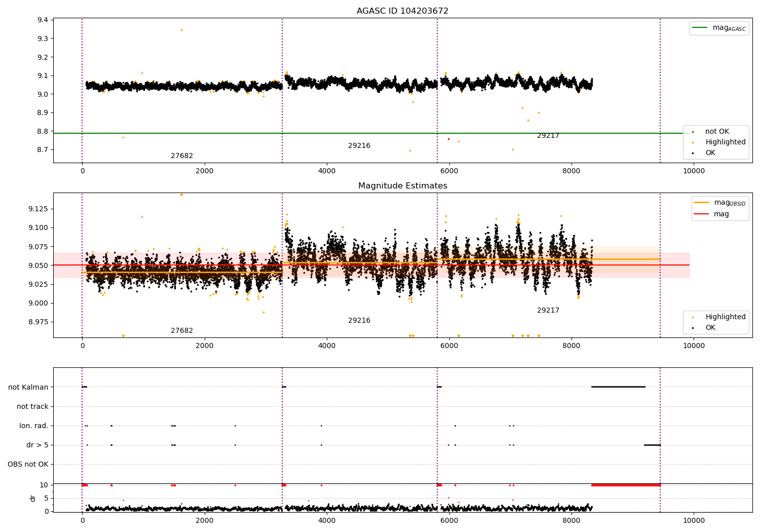Click the green line swatch in top legend
Screen dimensions: 760x532
700,28
